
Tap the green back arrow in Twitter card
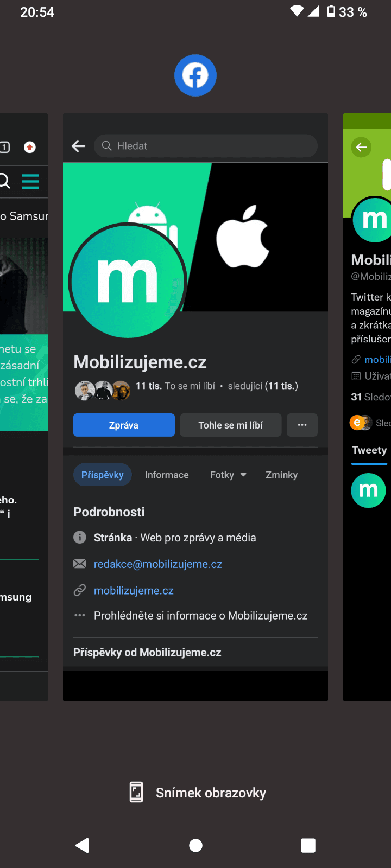361,147
